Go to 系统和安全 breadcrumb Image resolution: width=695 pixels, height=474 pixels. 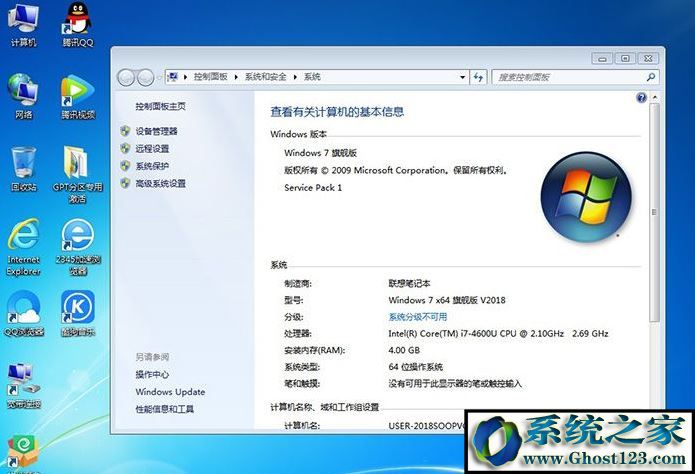tap(266, 77)
